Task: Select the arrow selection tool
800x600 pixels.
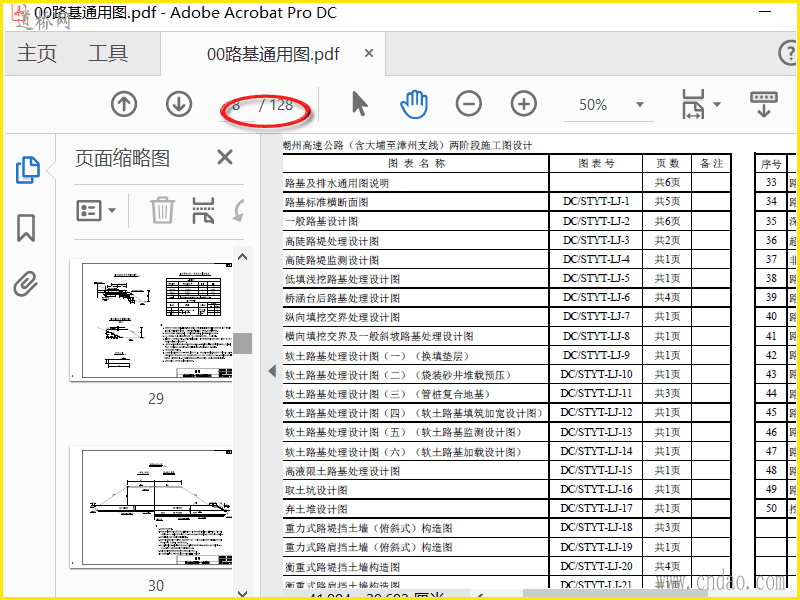Action: (x=360, y=104)
